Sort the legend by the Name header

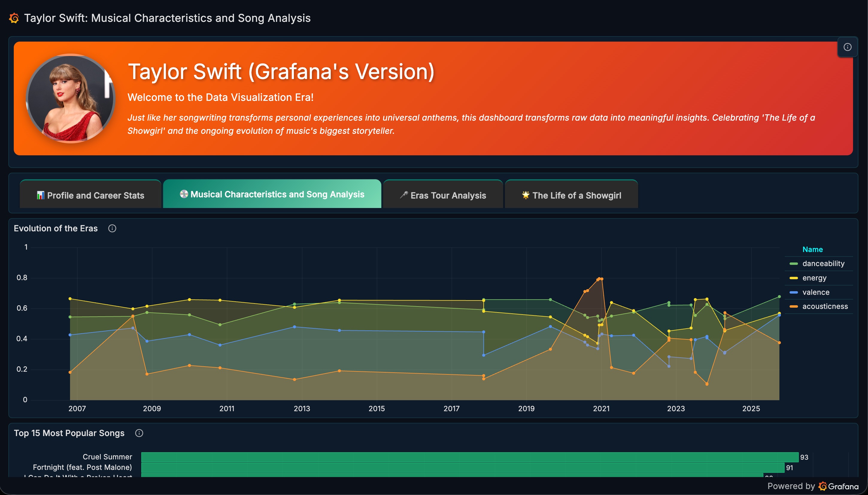[812, 249]
